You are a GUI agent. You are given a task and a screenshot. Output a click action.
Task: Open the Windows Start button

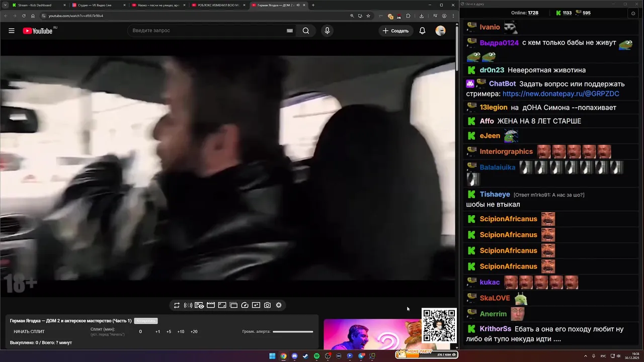[x=272, y=356]
